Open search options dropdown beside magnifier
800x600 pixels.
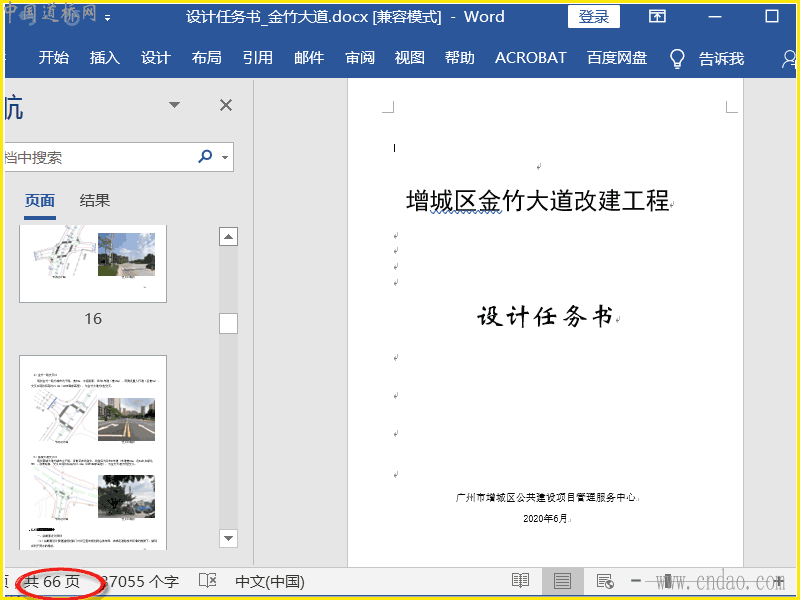pyautogui.click(x=226, y=157)
